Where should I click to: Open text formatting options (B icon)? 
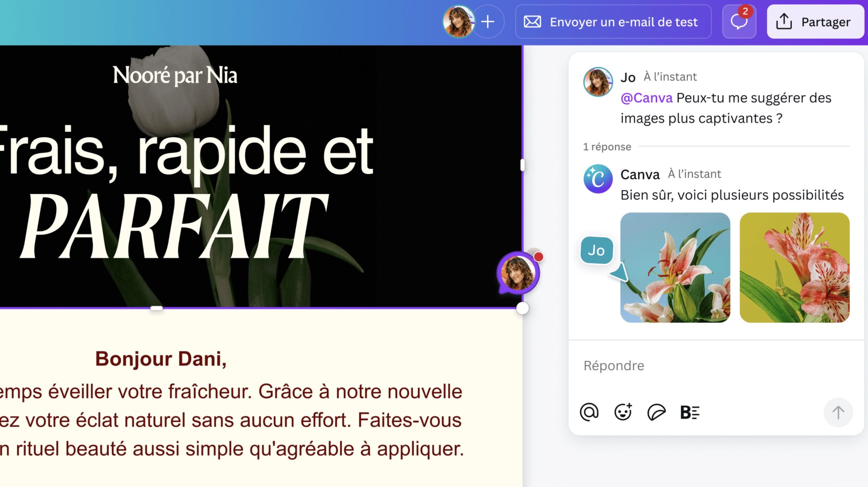click(x=690, y=412)
